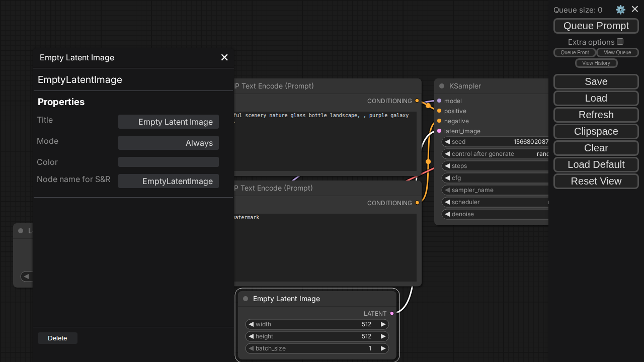Click the width increase arrow
Screen dimensions: 644x362
coord(383,324)
